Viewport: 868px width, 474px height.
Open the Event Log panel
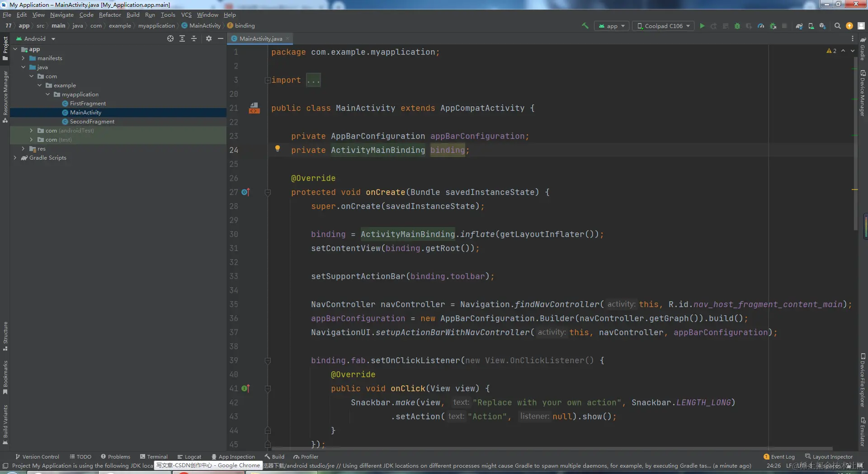(x=779, y=456)
